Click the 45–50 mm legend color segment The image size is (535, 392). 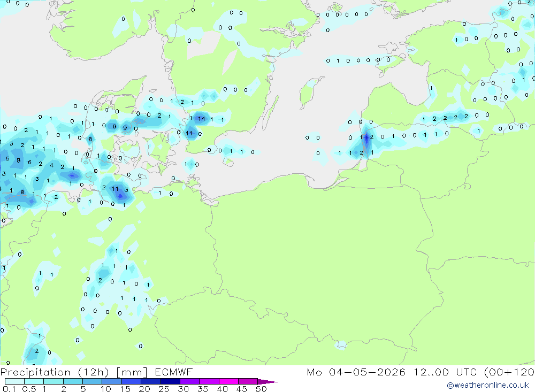coord(248,381)
